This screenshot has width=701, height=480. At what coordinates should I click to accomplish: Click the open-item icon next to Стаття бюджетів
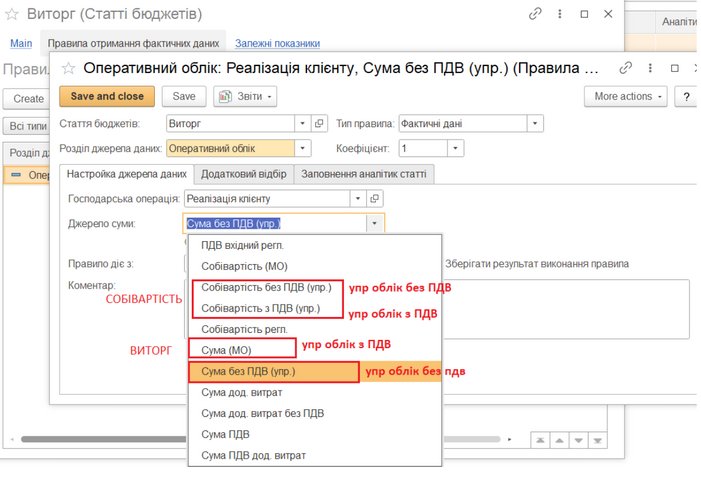320,123
